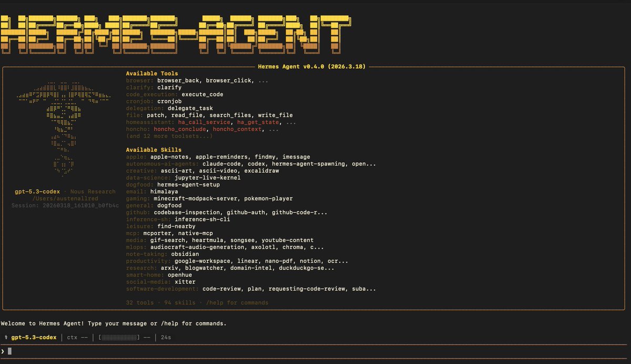Viewport: 631px width, 364px height.
Task: Select the "requesting-code-review" skill
Action: [307, 289]
